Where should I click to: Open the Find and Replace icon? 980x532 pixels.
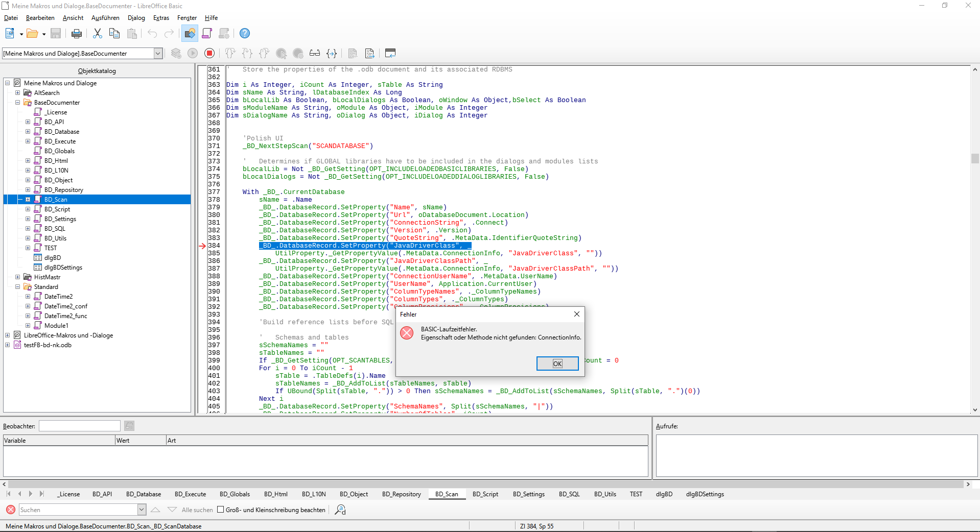click(x=340, y=510)
